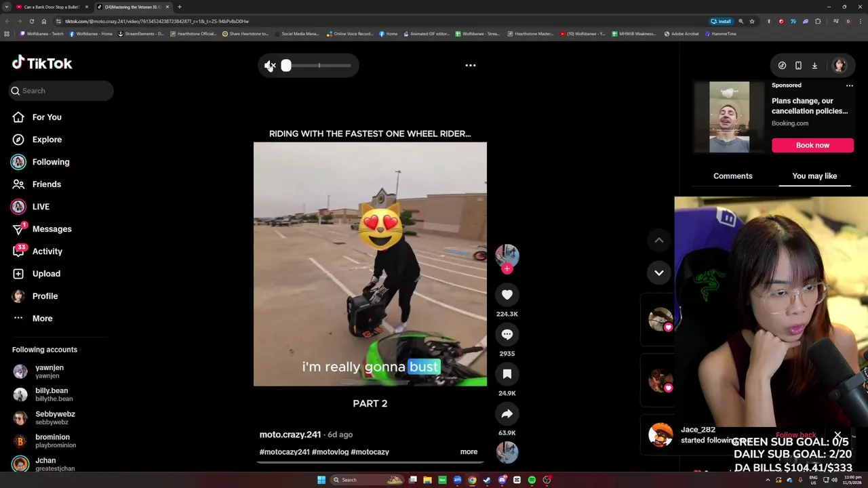Open a new browser tab

click(179, 7)
